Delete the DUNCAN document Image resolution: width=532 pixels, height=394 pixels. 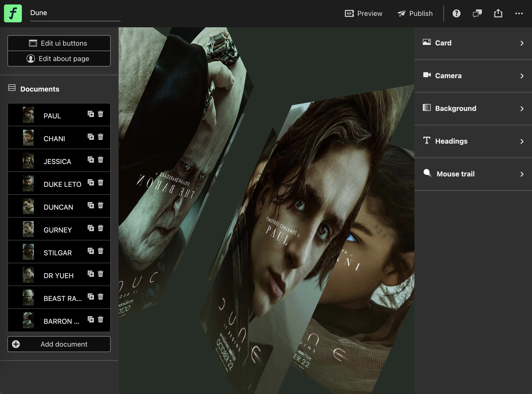point(100,205)
